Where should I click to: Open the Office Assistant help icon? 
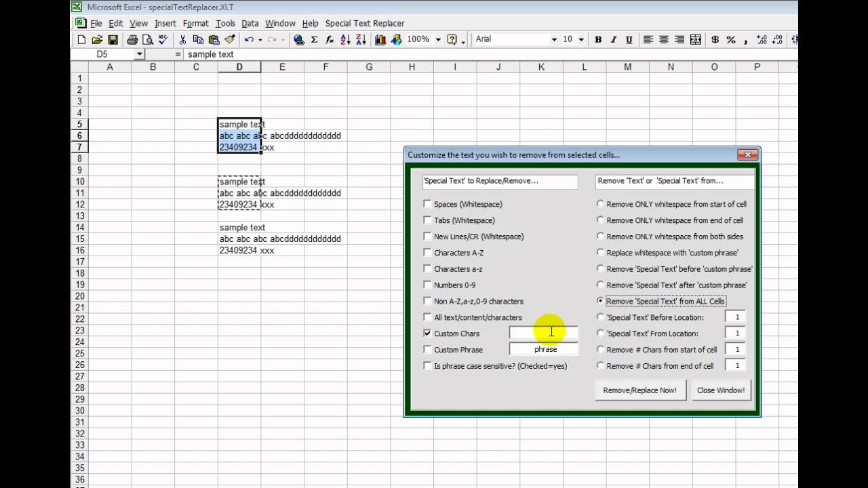point(452,40)
